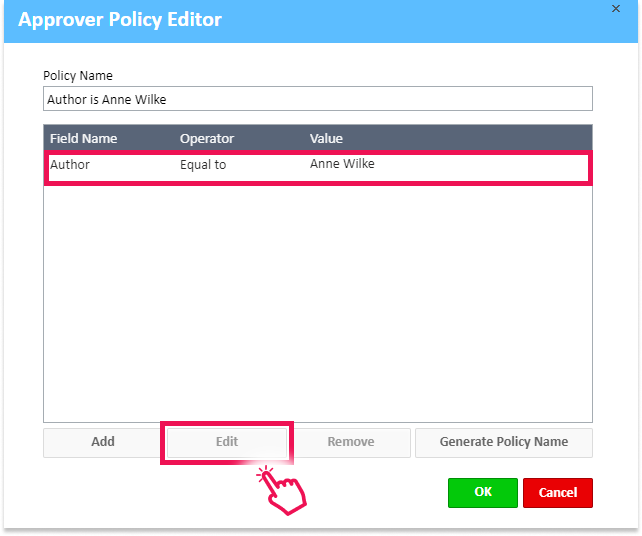Sort by the Field Name column header
This screenshot has width=642, height=536.
[84, 139]
